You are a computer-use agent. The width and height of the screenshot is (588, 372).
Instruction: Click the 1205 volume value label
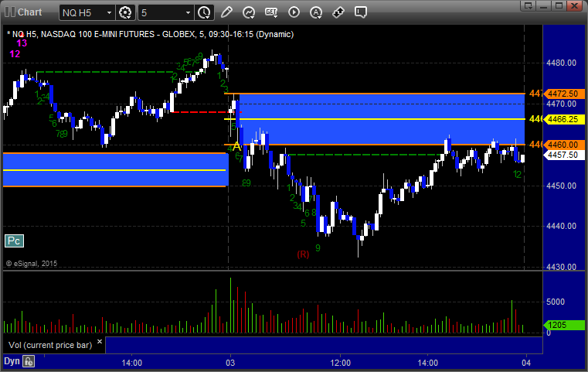pos(564,325)
